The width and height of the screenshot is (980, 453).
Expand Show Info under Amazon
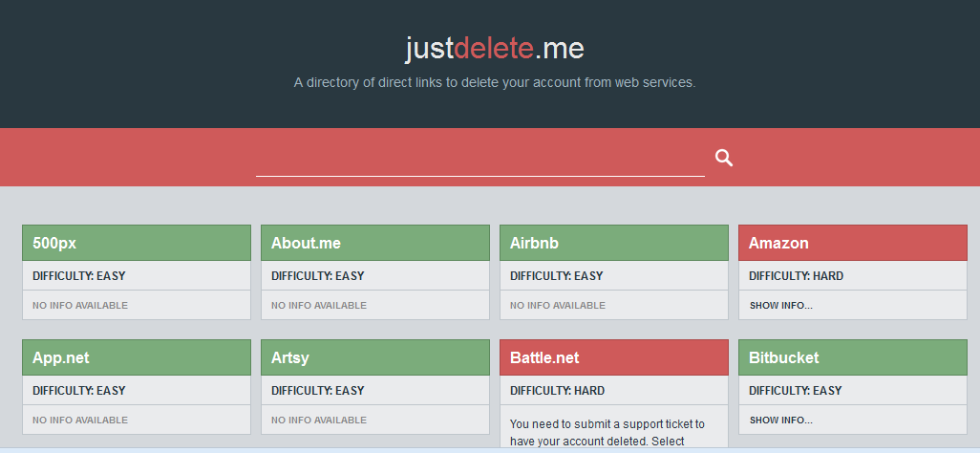tap(780, 306)
